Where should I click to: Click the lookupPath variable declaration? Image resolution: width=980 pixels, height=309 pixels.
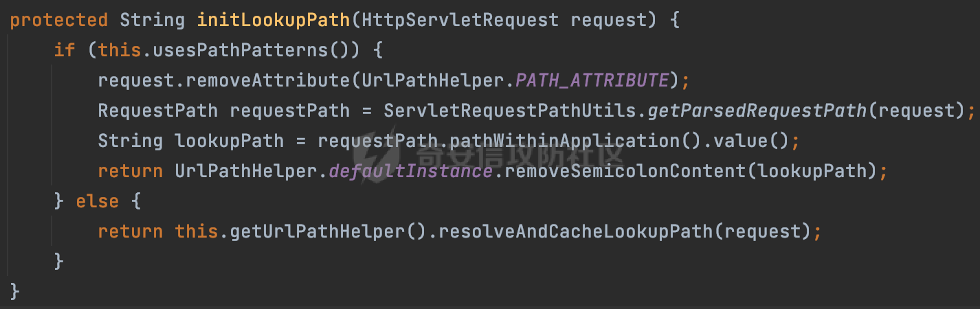[x=230, y=141]
